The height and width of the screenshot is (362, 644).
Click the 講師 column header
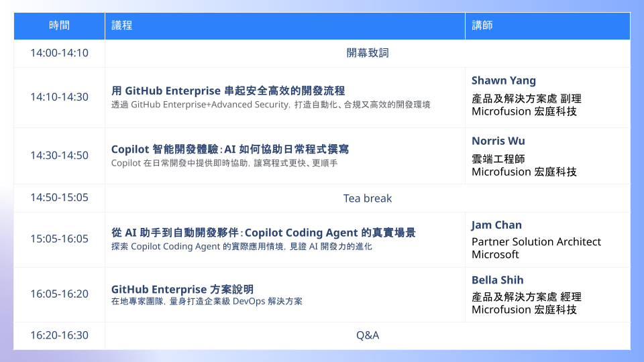tap(548, 25)
